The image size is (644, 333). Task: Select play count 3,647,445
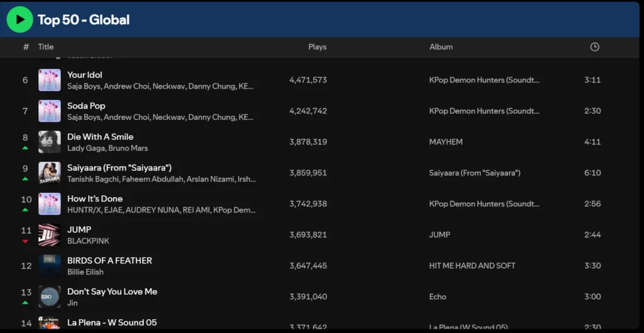tap(308, 266)
